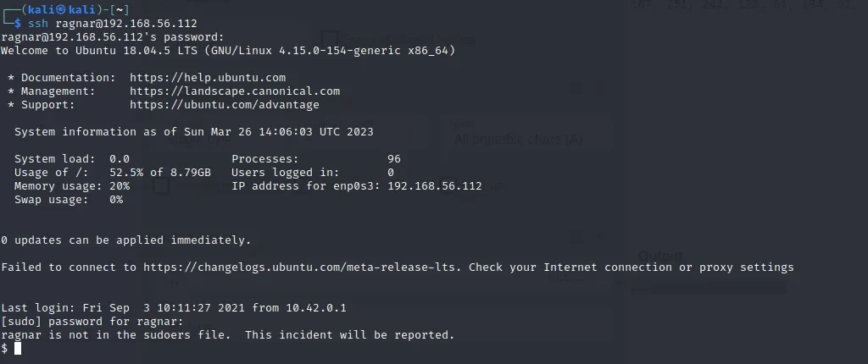This screenshot has height=364, width=868.
Task: Click the dollar prompt before the ssh command
Action: 18,24
